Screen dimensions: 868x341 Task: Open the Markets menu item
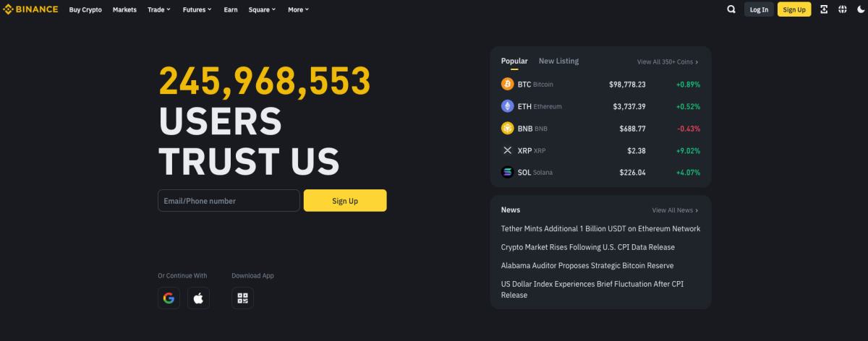(124, 9)
